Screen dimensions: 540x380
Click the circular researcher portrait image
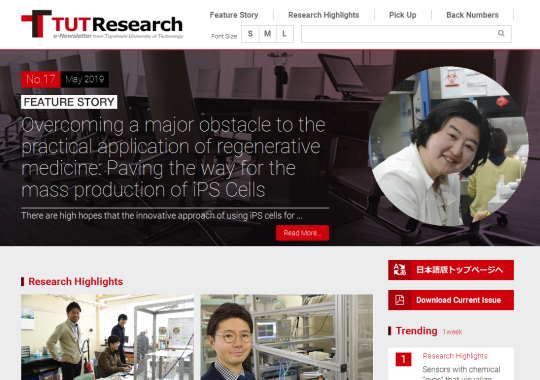(449, 146)
